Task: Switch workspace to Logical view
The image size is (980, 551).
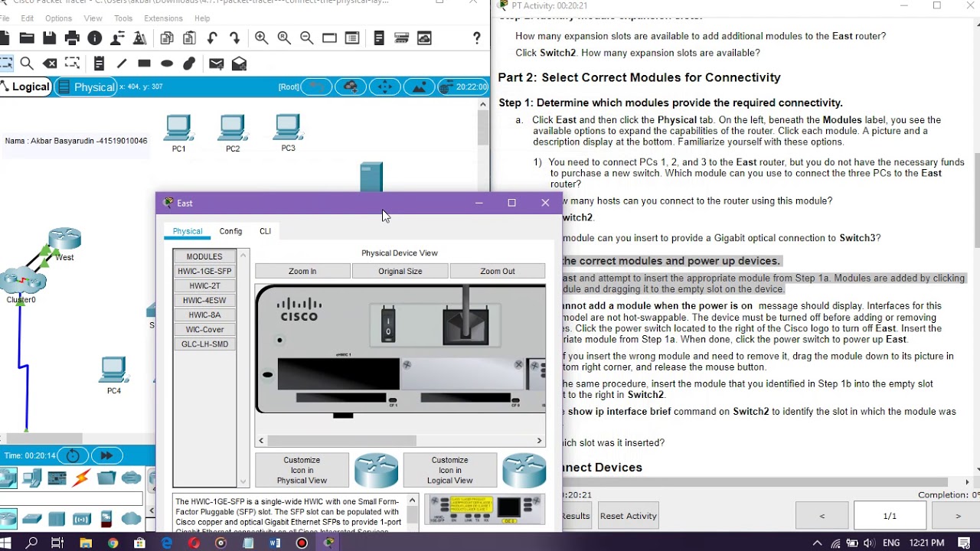Action: tap(26, 87)
